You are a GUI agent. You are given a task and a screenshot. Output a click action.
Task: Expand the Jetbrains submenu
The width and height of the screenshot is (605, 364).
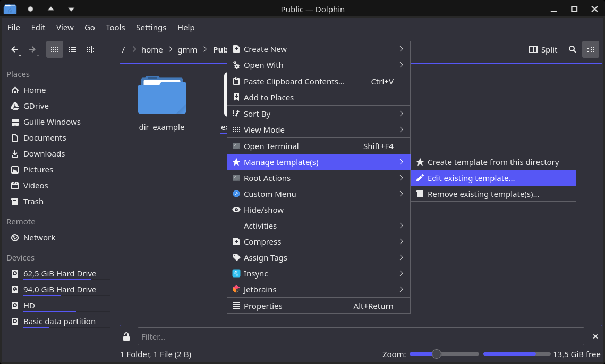point(318,290)
